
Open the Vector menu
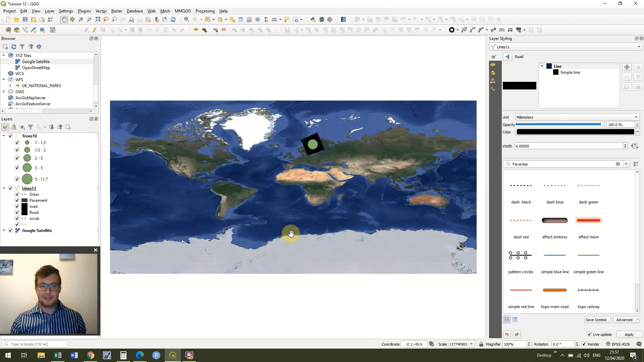(x=101, y=11)
